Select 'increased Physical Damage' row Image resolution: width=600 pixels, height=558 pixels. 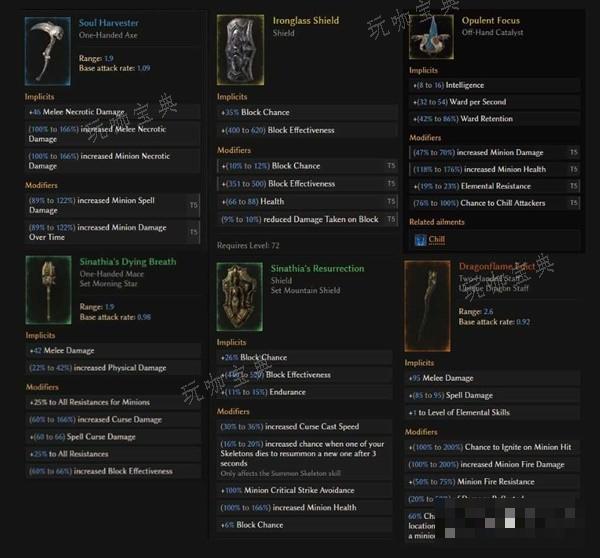click(113, 368)
